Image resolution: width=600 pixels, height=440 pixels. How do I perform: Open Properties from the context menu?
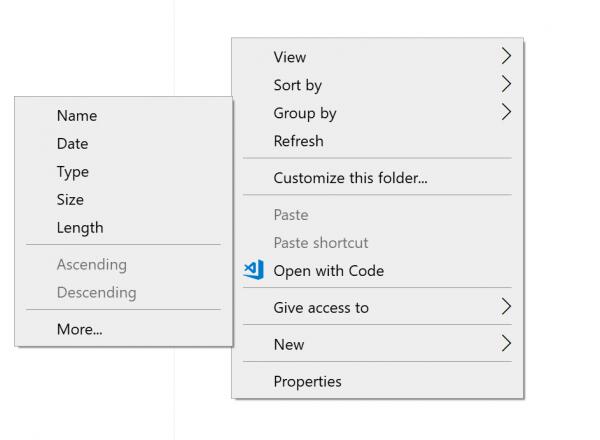[x=307, y=381]
